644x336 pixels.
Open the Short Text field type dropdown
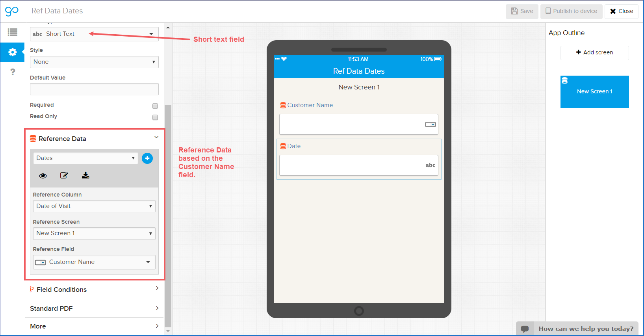click(x=94, y=34)
